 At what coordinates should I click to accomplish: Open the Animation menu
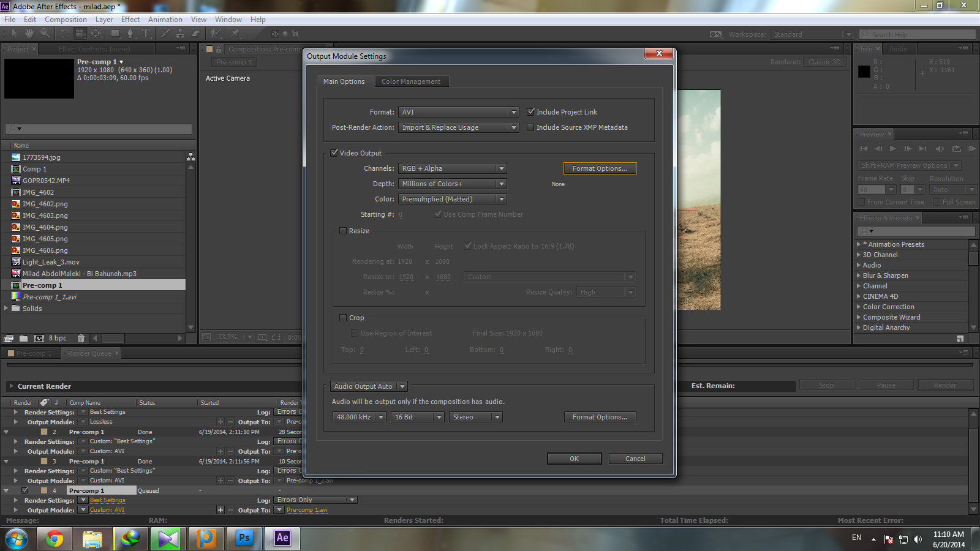pos(165,20)
